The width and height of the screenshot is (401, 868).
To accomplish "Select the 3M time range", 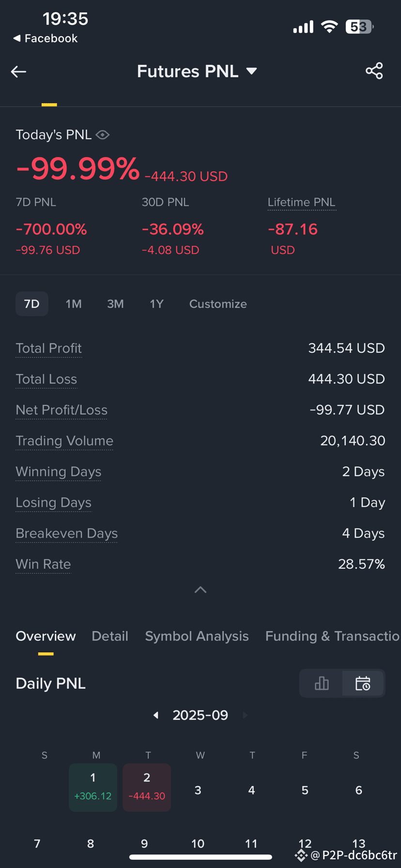I will [115, 304].
